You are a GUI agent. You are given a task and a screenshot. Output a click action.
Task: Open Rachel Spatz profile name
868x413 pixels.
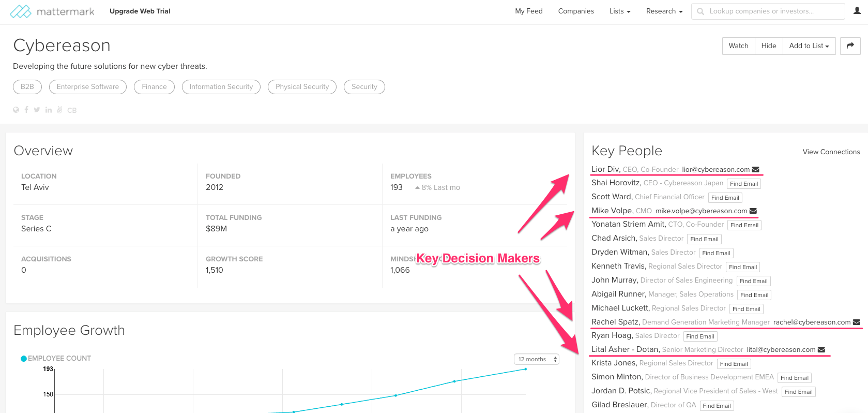[x=616, y=322]
